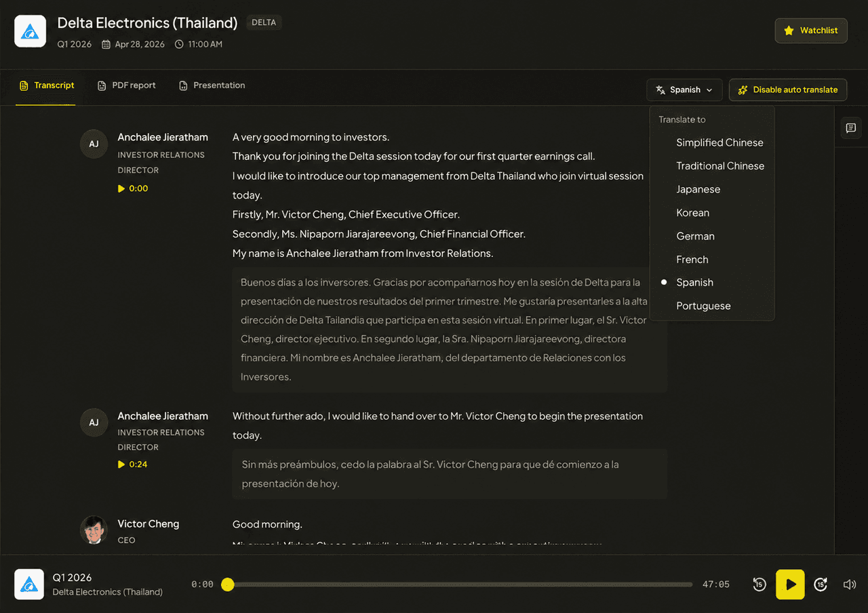The image size is (868, 613).
Task: Click the DELTA ticker badge
Action: [x=264, y=22]
